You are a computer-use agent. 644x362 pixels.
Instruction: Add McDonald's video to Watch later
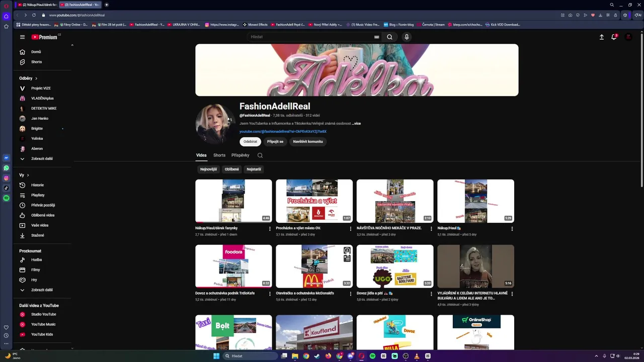[347, 250]
